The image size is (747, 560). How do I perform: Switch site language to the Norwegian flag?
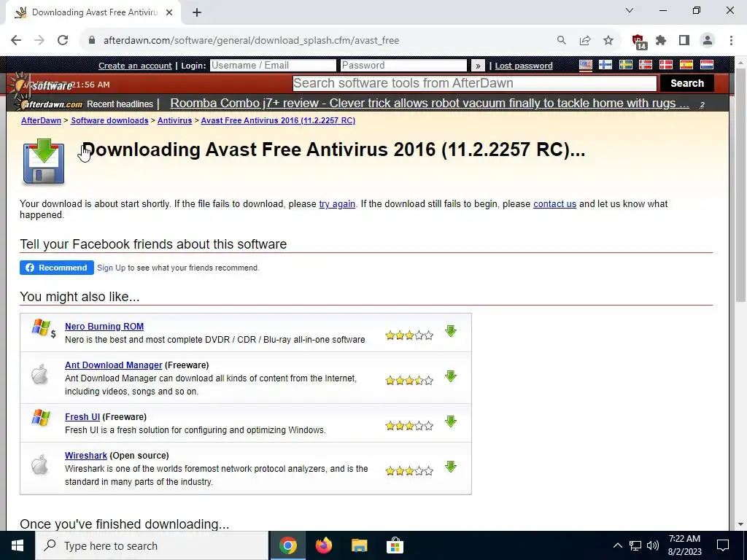[646, 65]
